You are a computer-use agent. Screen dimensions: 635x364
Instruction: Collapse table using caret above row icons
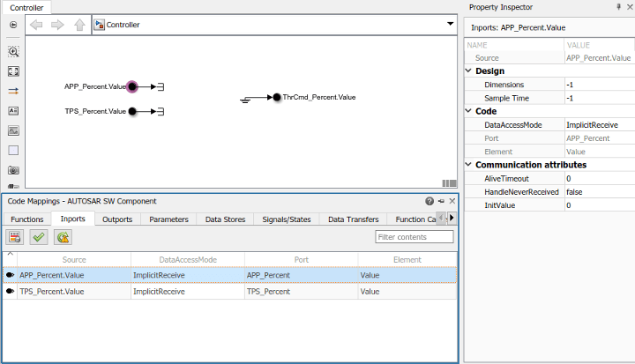click(10, 254)
